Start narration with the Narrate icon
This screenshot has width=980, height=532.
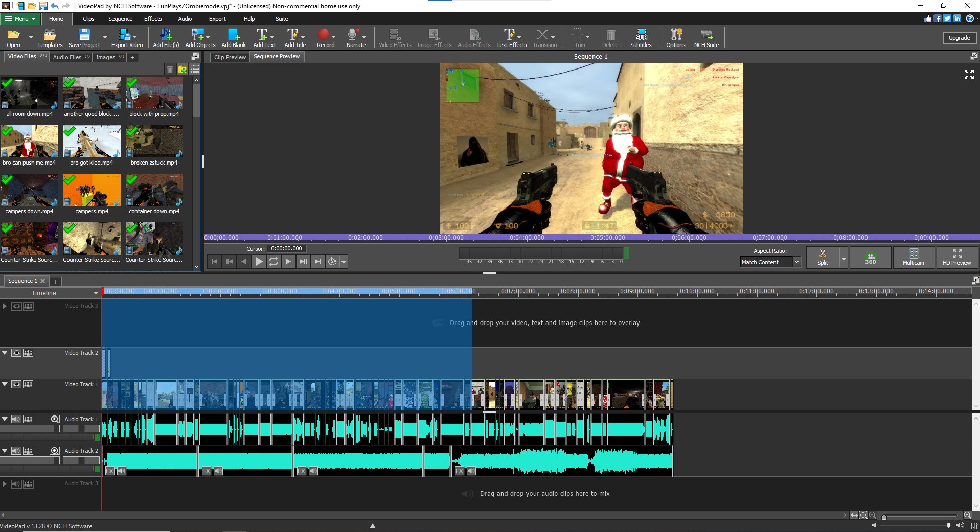coord(353,35)
